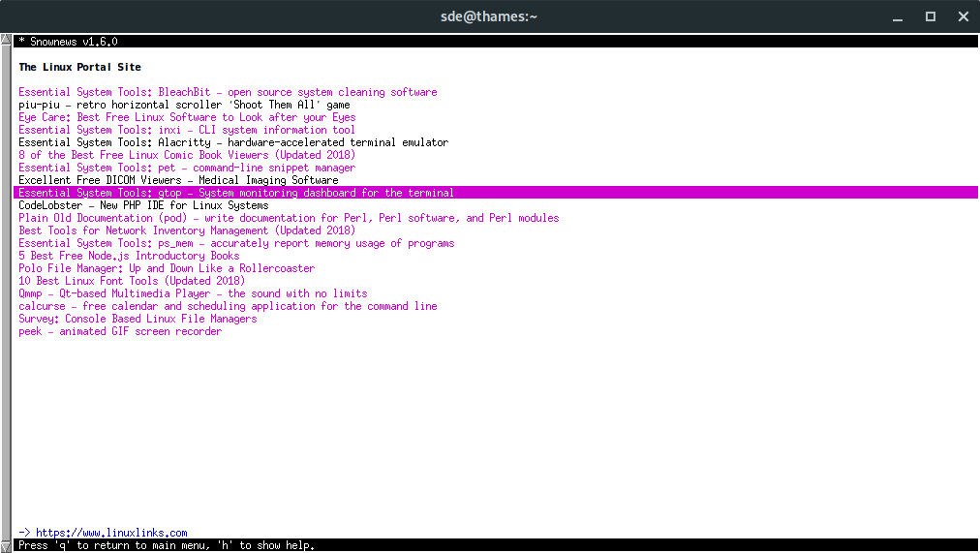Screen dimensions: 980x553
Task: Select the Node.js Introductory Books entry
Action: 129,256
